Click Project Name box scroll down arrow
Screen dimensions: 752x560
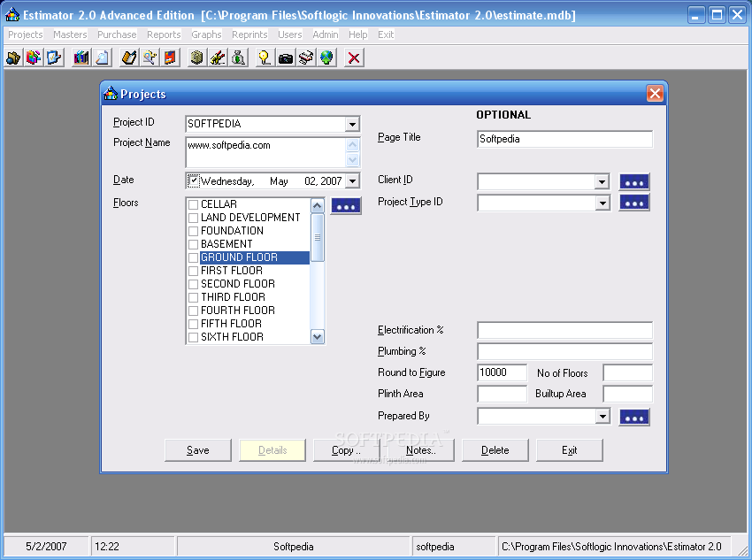[352, 159]
